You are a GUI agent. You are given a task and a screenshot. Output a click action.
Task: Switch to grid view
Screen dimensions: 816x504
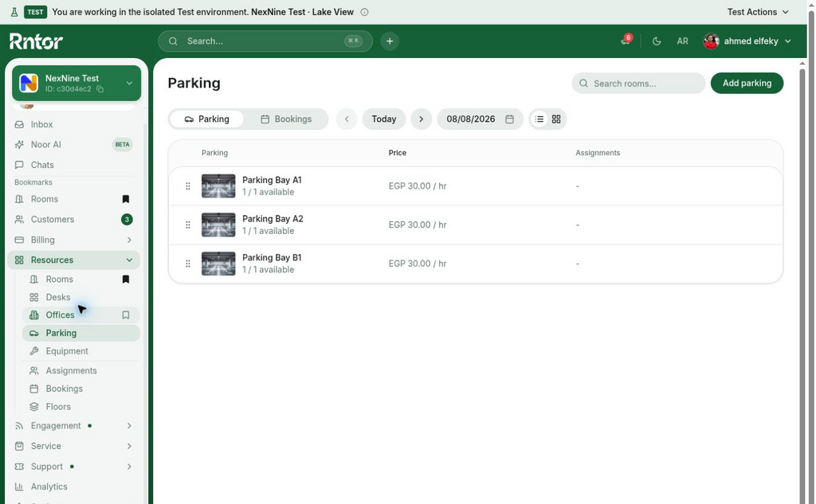coord(556,119)
